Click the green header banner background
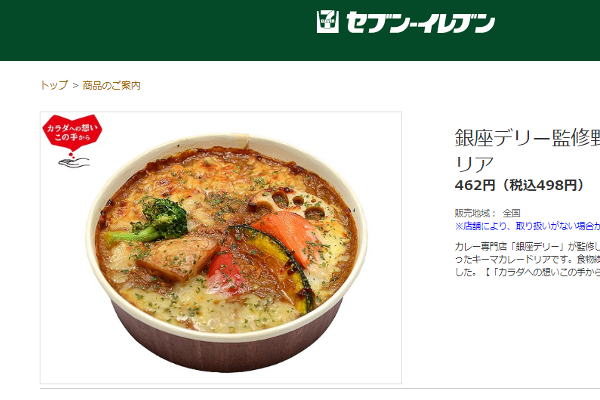This screenshot has width=600, height=400. coord(153,30)
